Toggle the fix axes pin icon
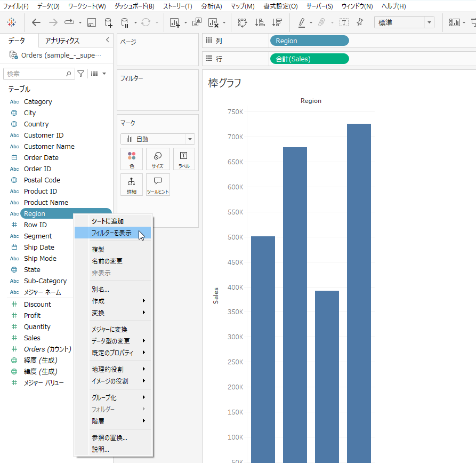 [360, 22]
